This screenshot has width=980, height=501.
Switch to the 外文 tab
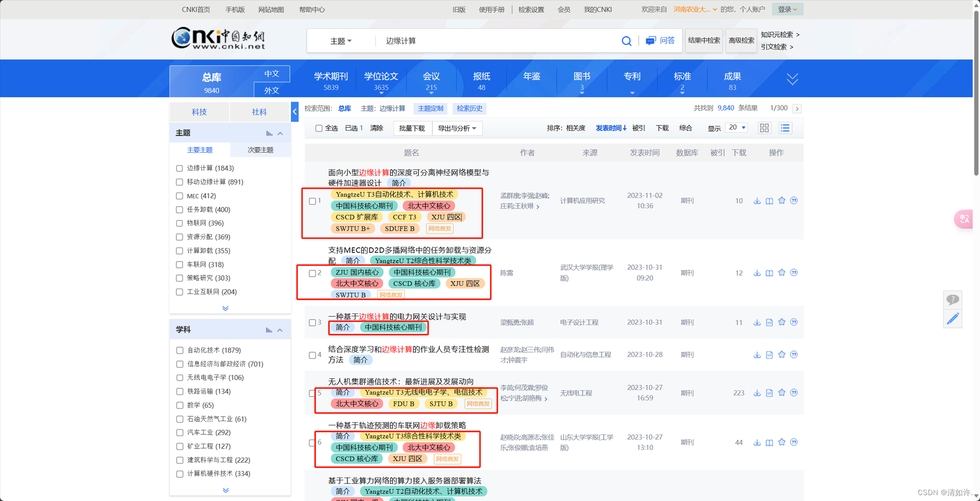pyautogui.click(x=271, y=90)
